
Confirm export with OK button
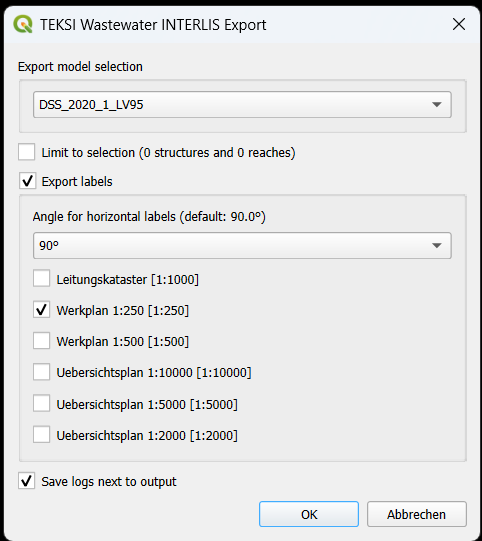309,514
